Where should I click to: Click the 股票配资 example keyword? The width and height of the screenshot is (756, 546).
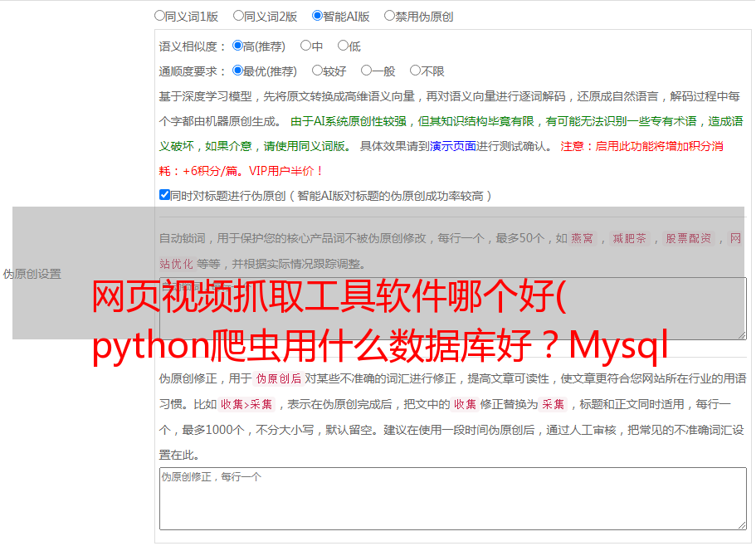689,238
